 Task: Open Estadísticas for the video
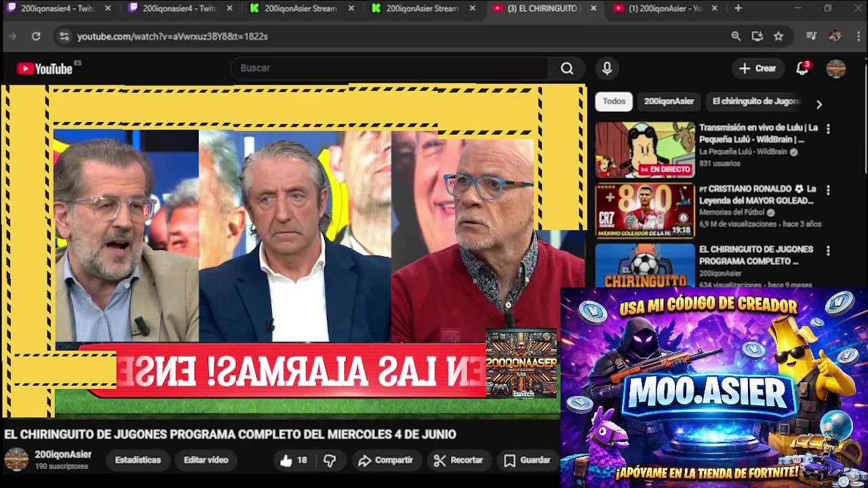[x=138, y=460]
